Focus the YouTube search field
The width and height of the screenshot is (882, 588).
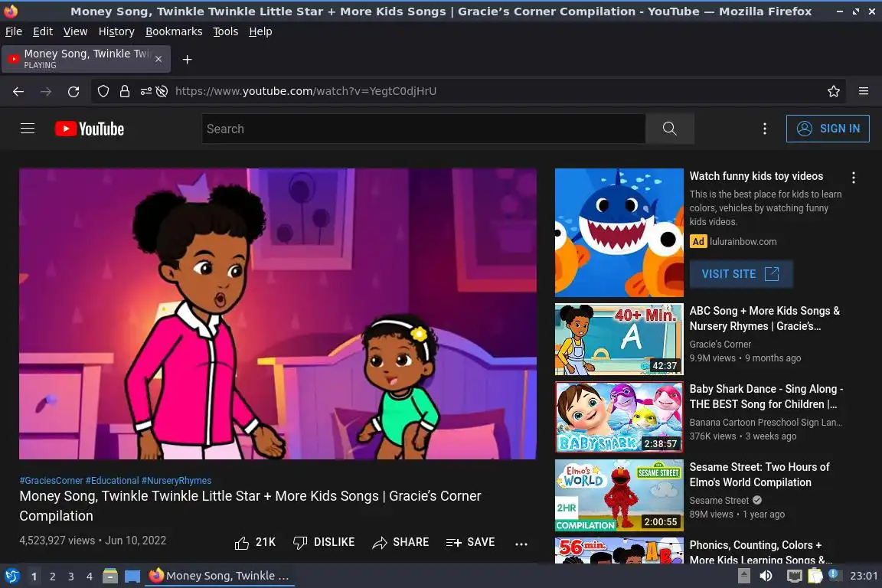pyautogui.click(x=423, y=129)
